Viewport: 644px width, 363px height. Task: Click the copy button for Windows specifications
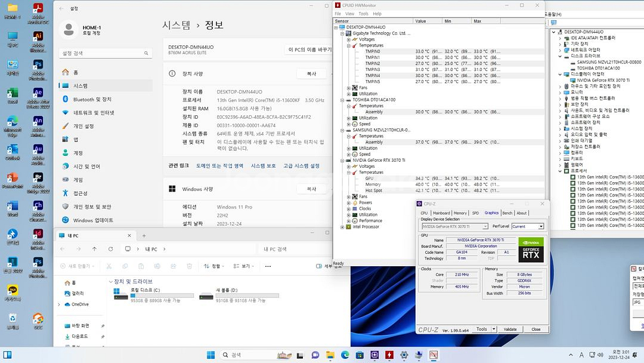point(311,189)
